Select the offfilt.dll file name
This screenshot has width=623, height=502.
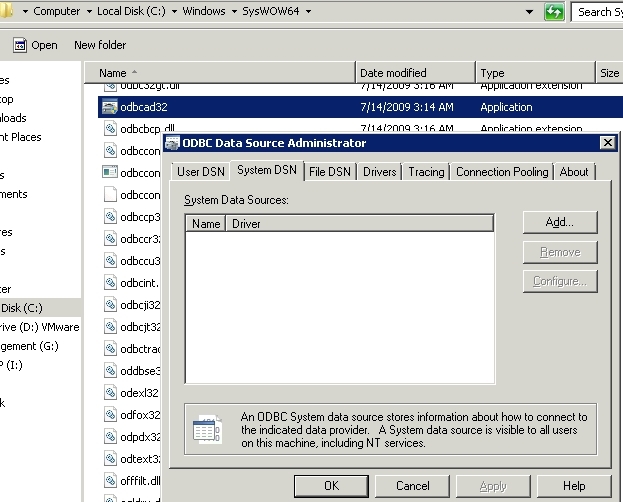(x=140, y=481)
